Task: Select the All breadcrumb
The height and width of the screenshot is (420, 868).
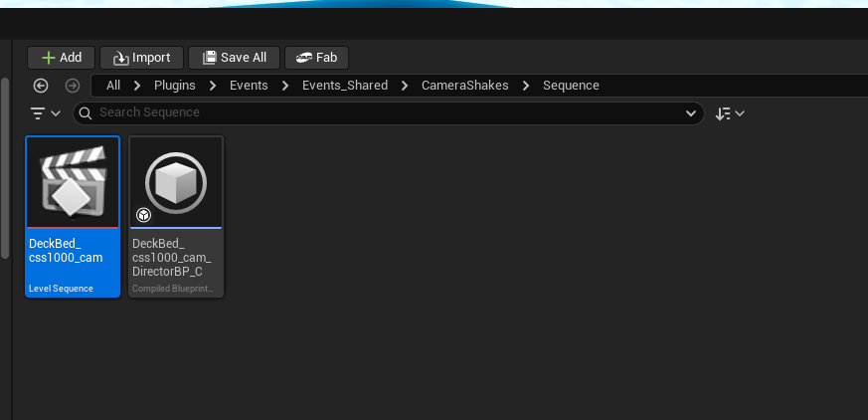Action: (x=113, y=86)
